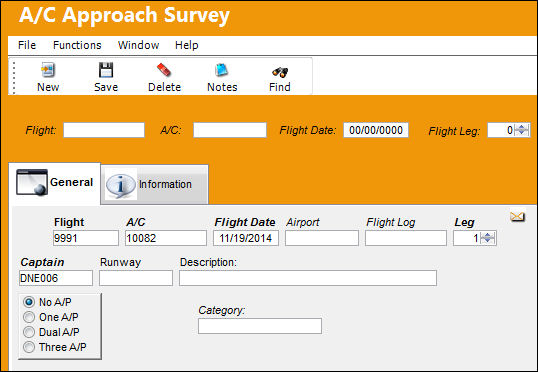The image size is (538, 372).
Task: Click the "A/C Approach Survey" title text
Action: click(124, 16)
